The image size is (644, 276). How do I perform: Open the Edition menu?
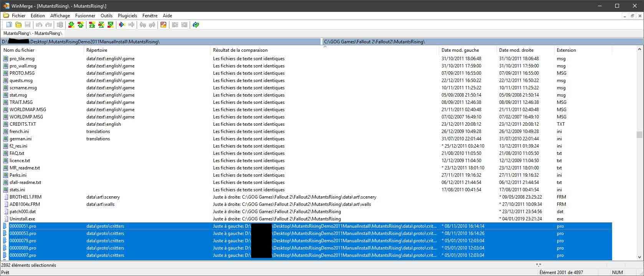click(x=38, y=16)
